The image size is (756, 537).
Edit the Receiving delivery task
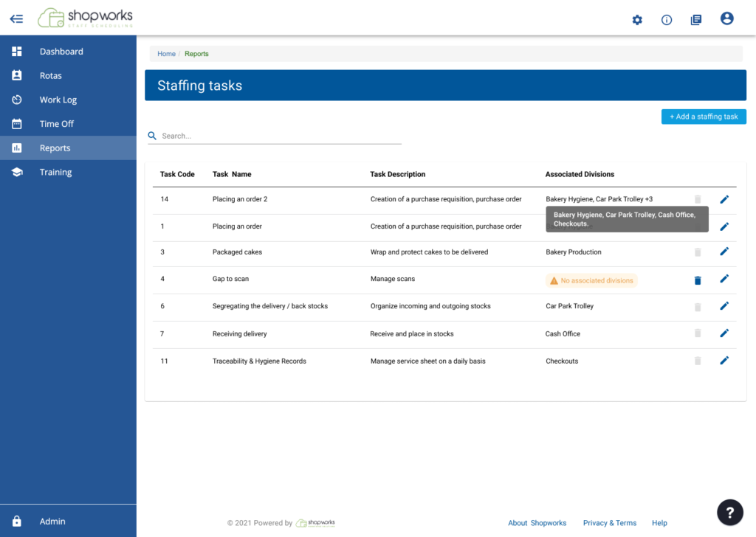[724, 333]
